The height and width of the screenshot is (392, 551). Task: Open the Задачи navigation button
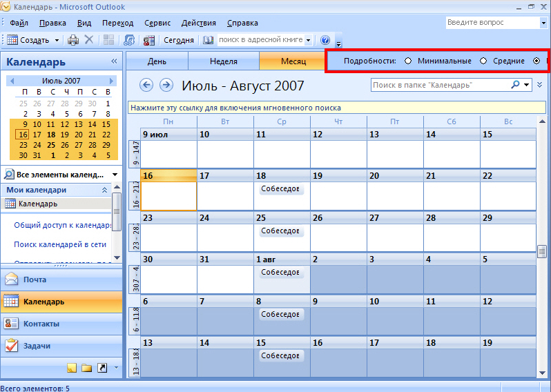(x=61, y=346)
